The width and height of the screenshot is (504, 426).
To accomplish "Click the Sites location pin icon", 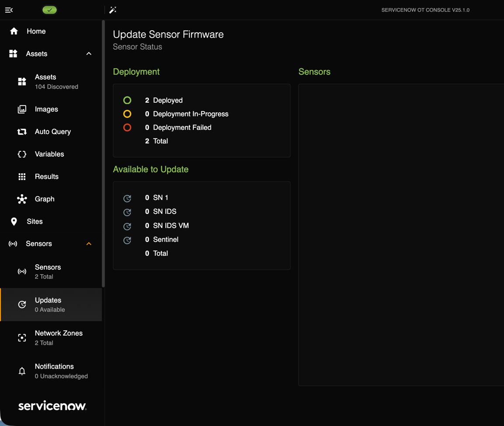I will click(14, 222).
